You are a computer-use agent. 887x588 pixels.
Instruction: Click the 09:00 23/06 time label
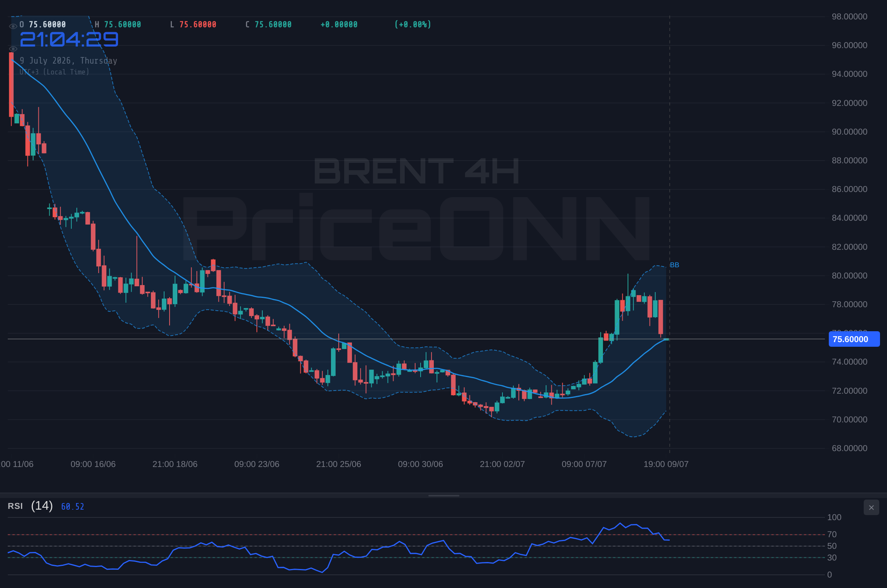(x=257, y=464)
